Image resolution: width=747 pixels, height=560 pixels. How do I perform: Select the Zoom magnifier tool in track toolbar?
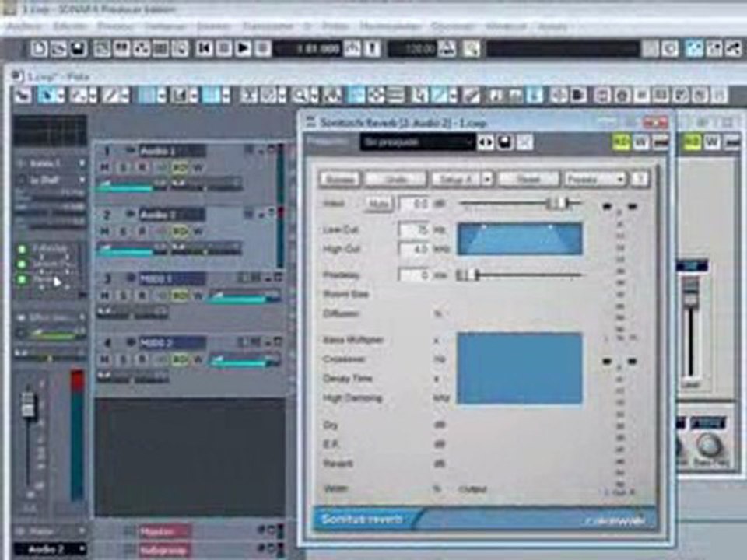300,95
